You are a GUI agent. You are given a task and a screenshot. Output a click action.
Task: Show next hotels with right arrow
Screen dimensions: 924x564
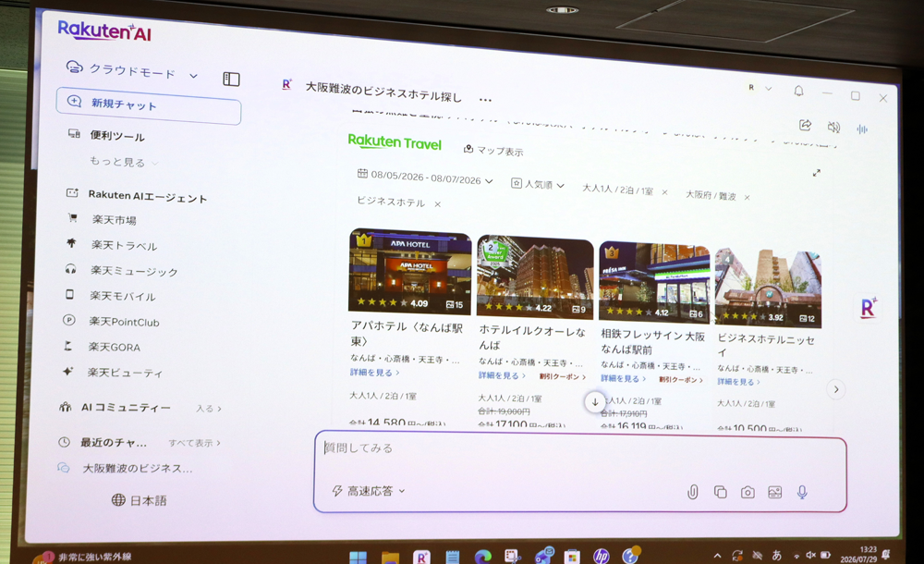pyautogui.click(x=835, y=389)
